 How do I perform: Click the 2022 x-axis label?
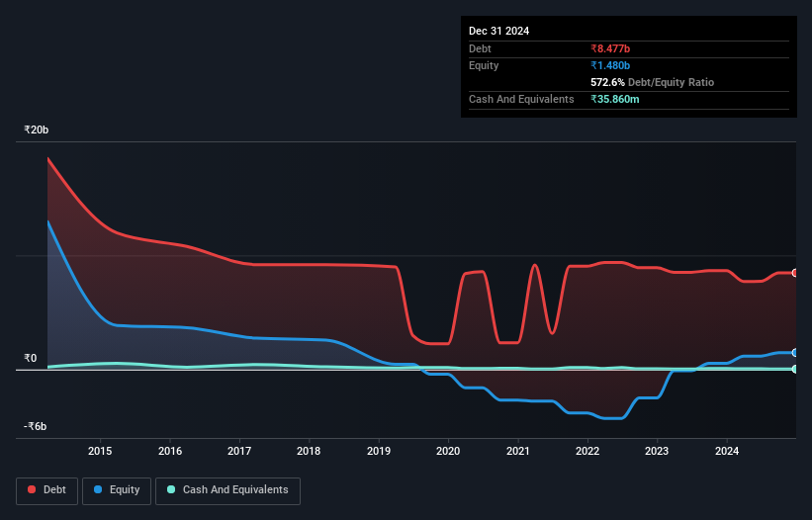tap(587, 451)
